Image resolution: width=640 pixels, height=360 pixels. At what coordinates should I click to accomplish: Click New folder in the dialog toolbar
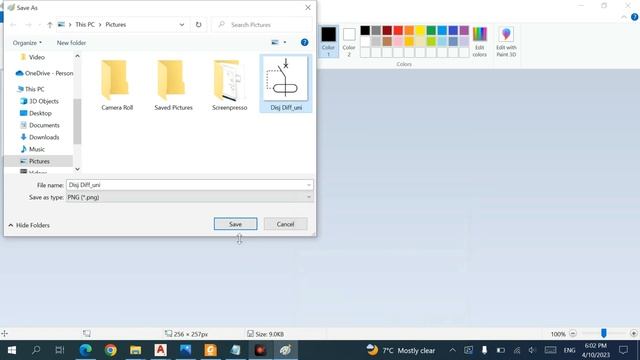point(71,43)
